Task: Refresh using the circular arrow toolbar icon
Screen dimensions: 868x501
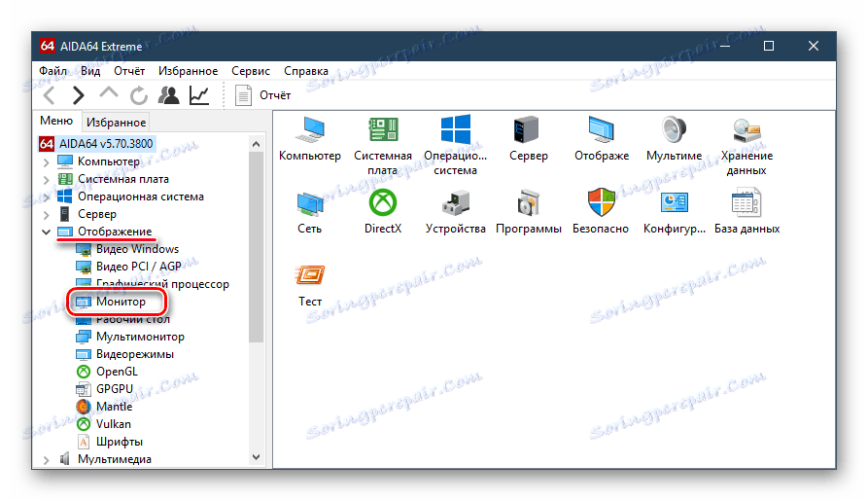Action: click(x=138, y=95)
